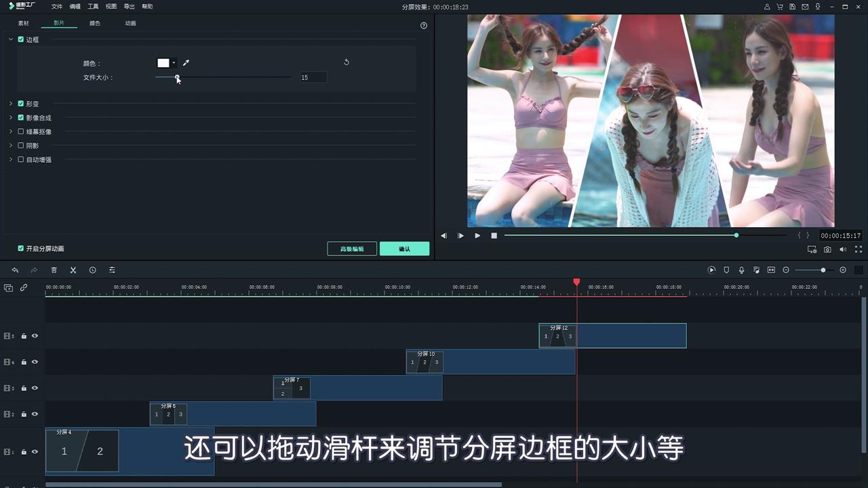Uncheck the 影像合成 checkbox
This screenshot has width=868, height=488.
pos(20,117)
